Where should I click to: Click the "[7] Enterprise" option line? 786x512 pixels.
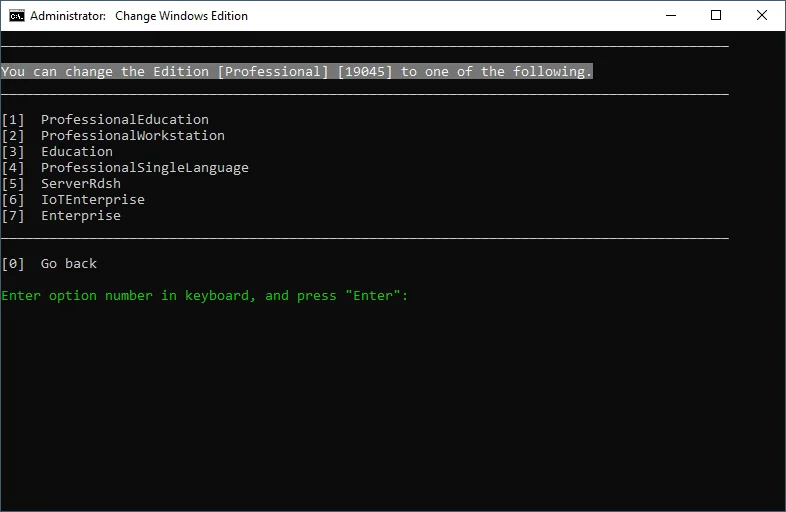(x=61, y=216)
